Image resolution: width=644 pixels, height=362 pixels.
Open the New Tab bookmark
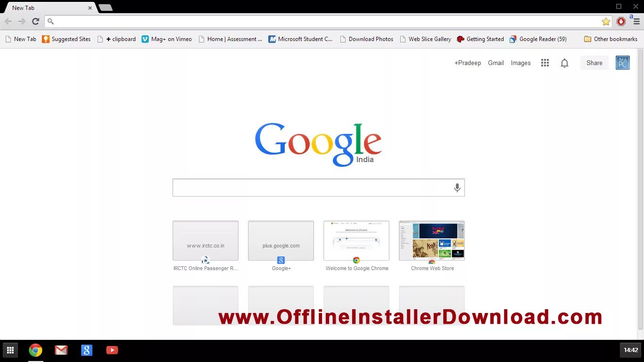coord(20,39)
